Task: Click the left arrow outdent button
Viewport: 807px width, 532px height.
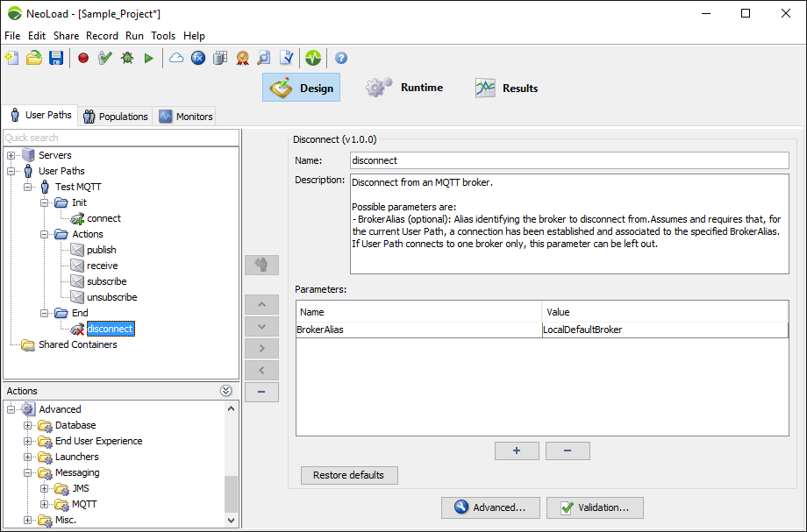Action: pos(261,370)
